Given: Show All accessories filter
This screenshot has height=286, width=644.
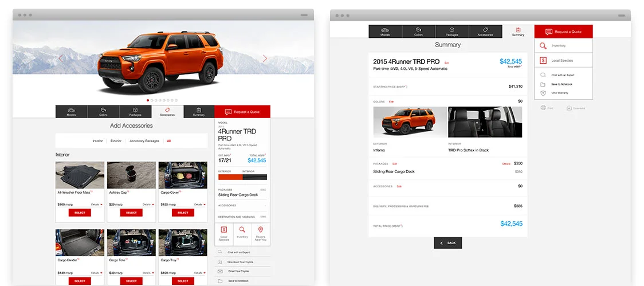Looking at the screenshot, I should coord(169,141).
